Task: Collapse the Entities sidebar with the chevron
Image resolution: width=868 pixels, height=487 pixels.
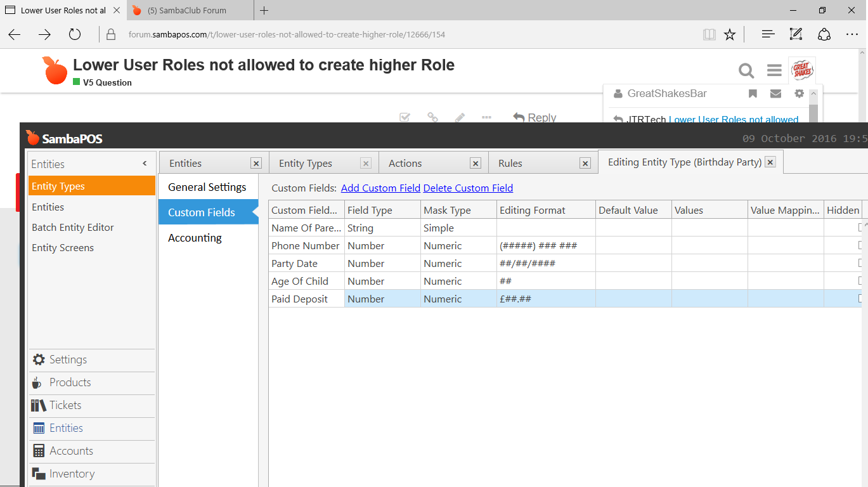Action: (145, 164)
